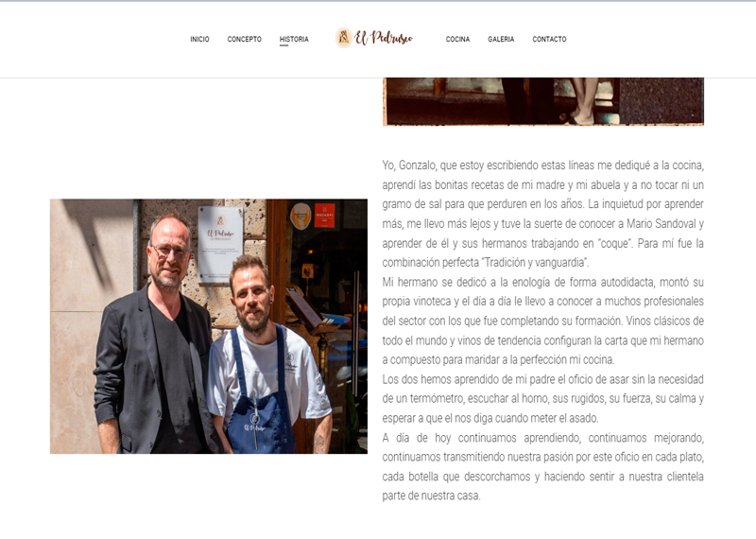Screen dimensions: 756x539
Task: Click the cropped dark photo below the header
Action: pyautogui.click(x=542, y=101)
